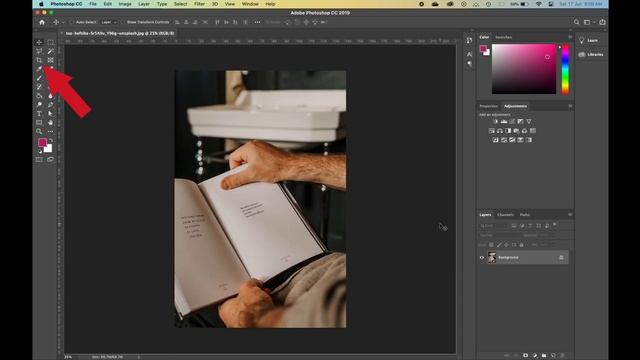Switch to the Paths tab

click(525, 215)
